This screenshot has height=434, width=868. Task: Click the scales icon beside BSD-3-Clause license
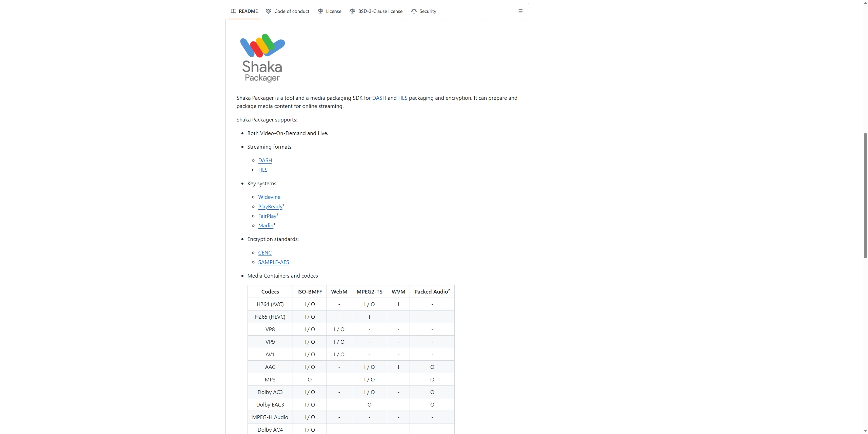coord(352,11)
